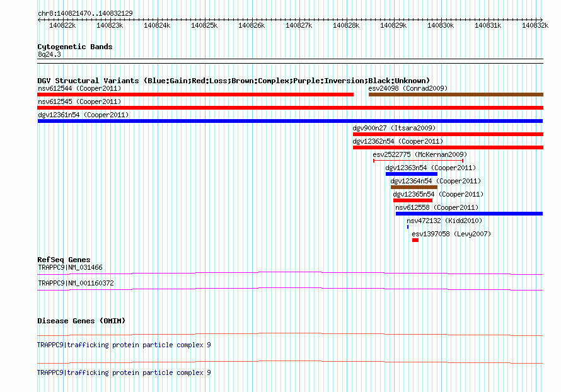Click the dgv12363n54 (Cooper2011) label
The image size is (561, 392).
click(431, 168)
